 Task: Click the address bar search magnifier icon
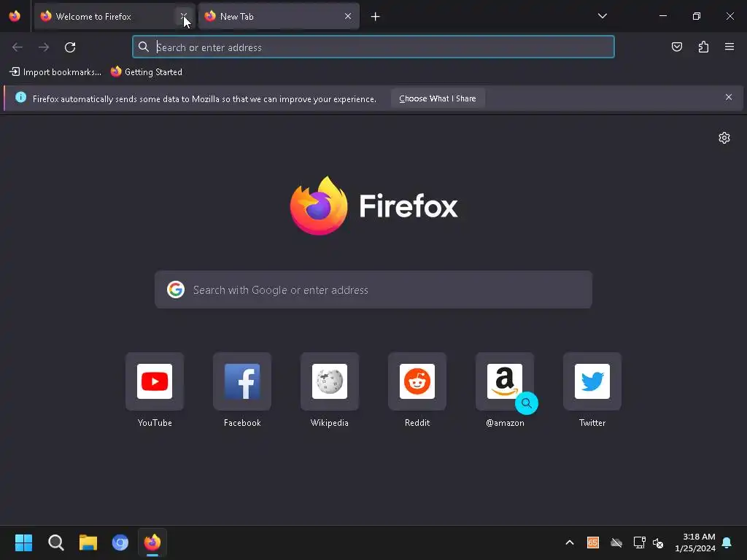(x=144, y=47)
